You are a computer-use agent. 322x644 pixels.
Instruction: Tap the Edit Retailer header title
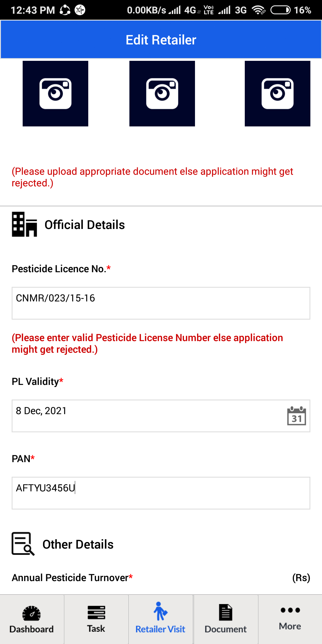(161, 40)
